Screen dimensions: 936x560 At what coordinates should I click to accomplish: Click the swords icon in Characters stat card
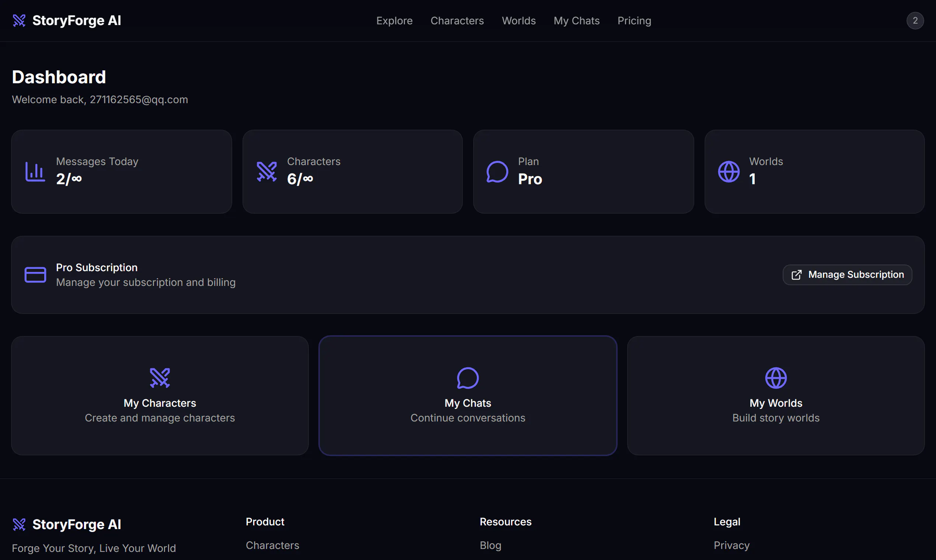click(x=266, y=172)
